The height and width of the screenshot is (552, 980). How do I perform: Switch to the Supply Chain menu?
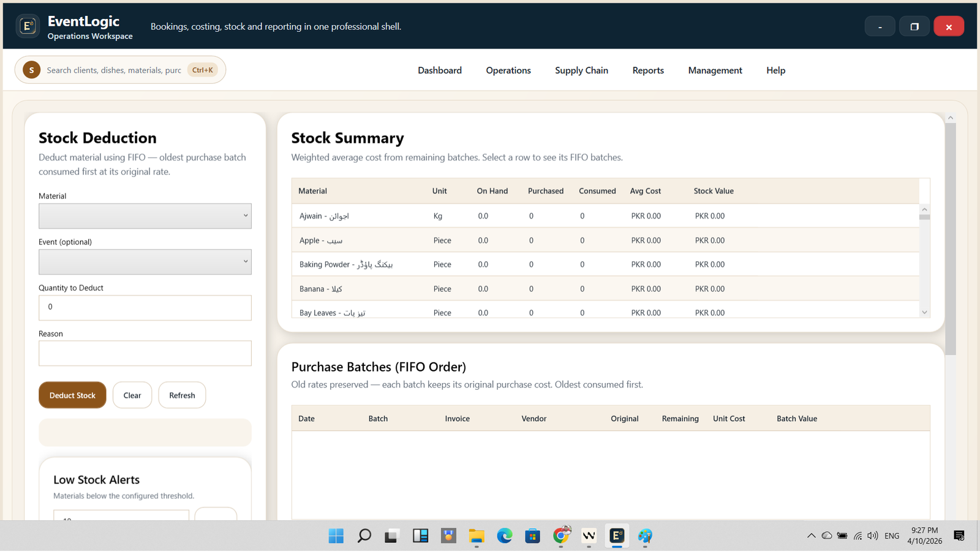581,70
